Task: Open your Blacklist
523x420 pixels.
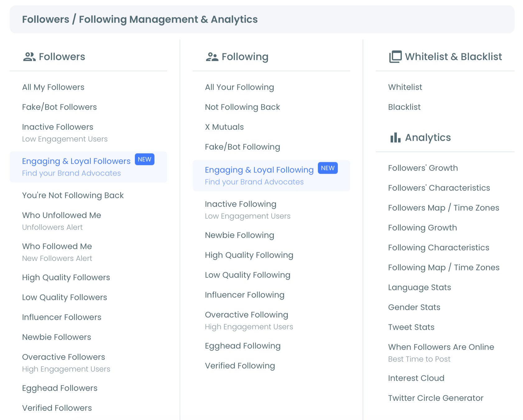Action: click(x=404, y=107)
